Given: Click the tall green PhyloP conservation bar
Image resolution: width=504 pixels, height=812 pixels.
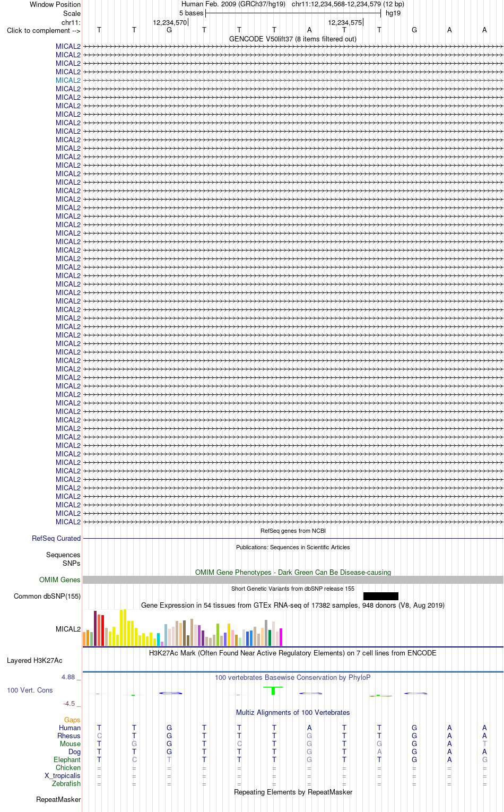Looking at the screenshot, I should point(273,690).
